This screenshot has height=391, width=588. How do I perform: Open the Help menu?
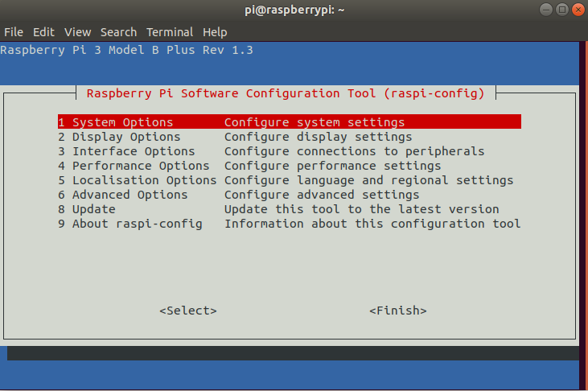click(x=215, y=32)
